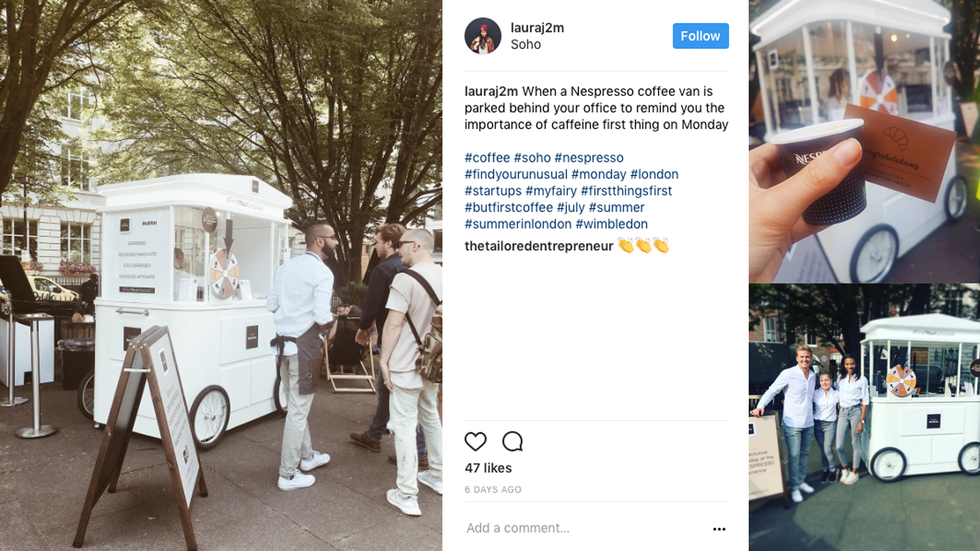This screenshot has width=980, height=551.
Task: Open the #findyourunusual hashtag
Action: (516, 174)
